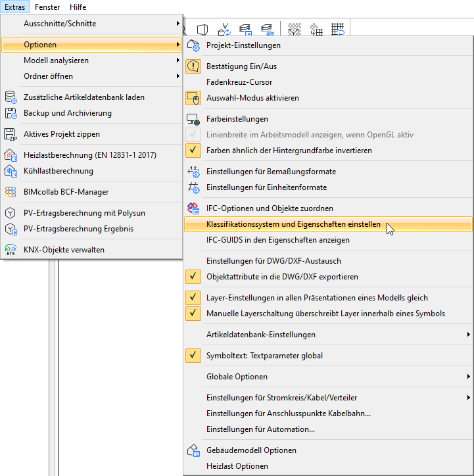Expand the Ausschnitte/Schnitte submenu
This screenshot has height=476, width=474.
pos(91,24)
